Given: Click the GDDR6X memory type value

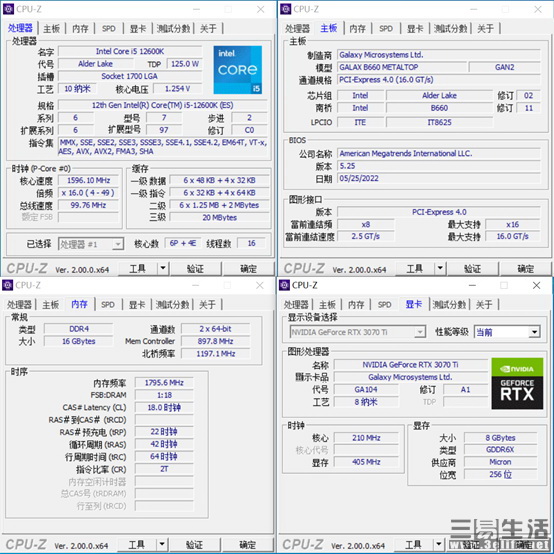Looking at the screenshot, I should [x=500, y=450].
